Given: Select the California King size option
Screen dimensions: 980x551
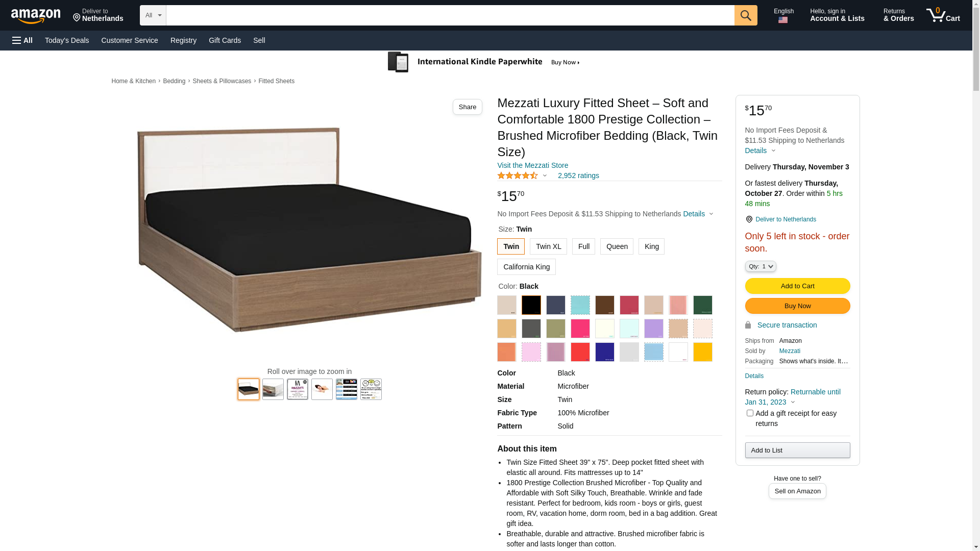Looking at the screenshot, I should pyautogui.click(x=526, y=267).
